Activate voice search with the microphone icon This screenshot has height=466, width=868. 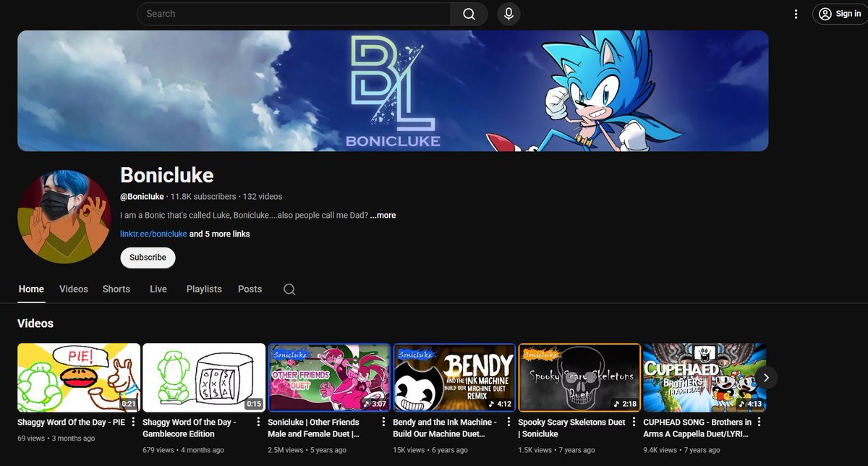click(508, 14)
